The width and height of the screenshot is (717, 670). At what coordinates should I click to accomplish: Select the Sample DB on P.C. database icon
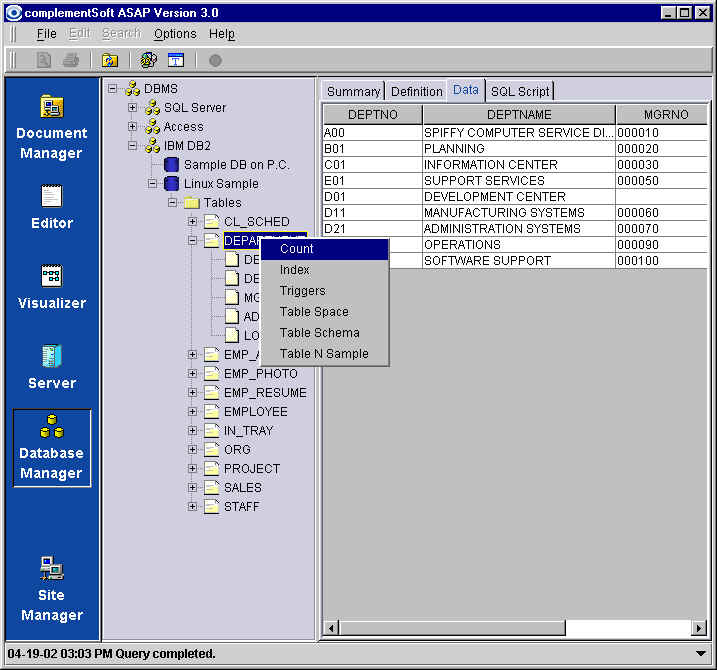click(171, 165)
